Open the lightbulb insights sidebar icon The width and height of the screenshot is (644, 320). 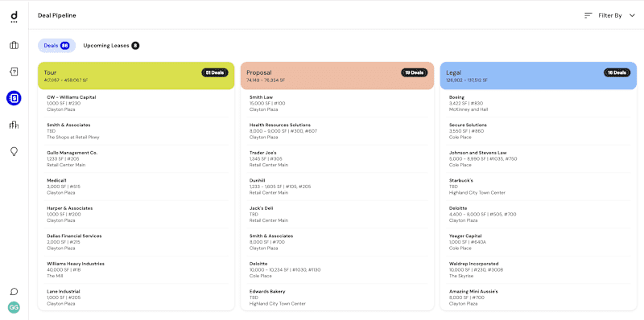tap(14, 152)
